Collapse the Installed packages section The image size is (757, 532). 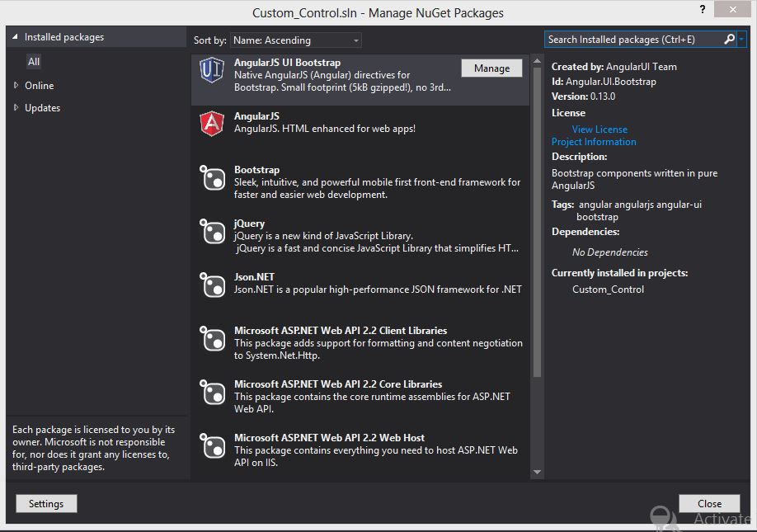15,38
